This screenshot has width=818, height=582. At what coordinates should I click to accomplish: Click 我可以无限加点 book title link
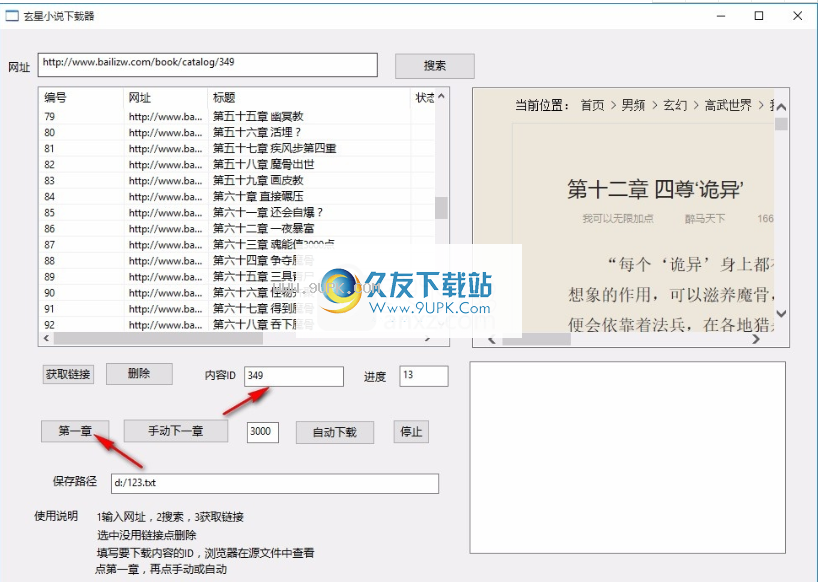(618, 219)
